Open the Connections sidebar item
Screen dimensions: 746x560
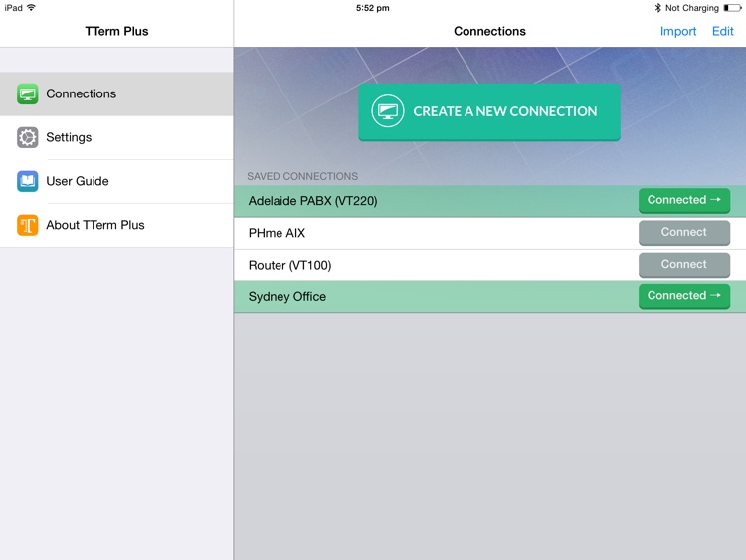click(116, 93)
